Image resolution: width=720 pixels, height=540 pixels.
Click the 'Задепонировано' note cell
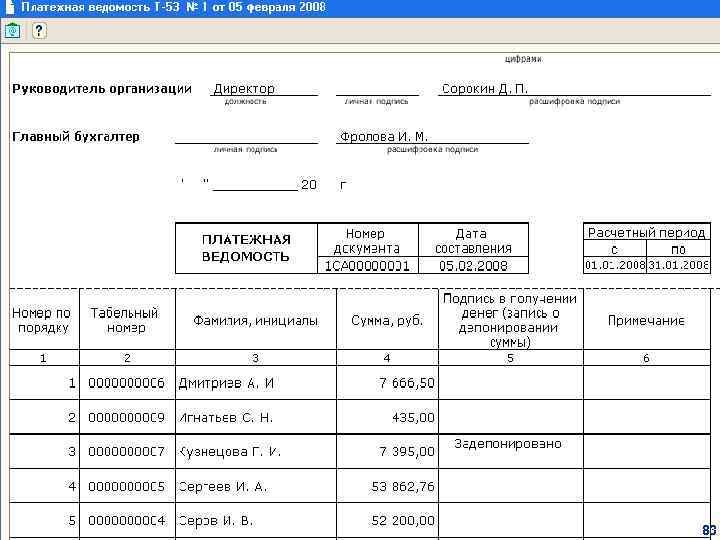511,451
